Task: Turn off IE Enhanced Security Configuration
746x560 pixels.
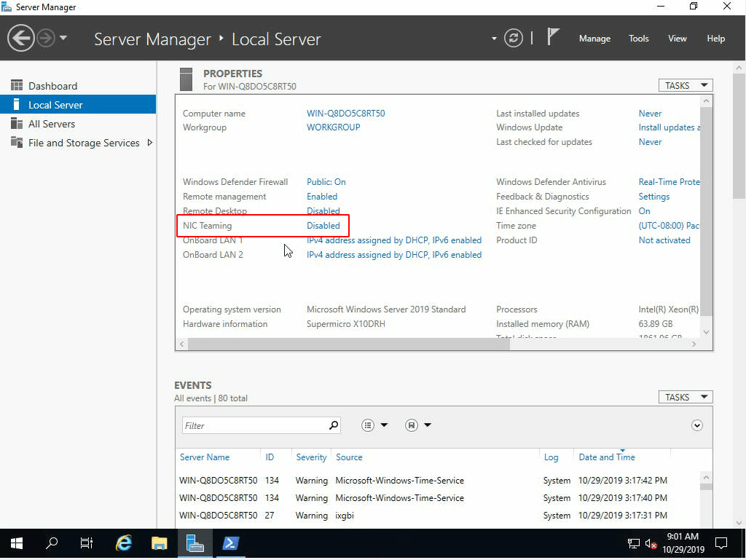Action: [x=647, y=210]
